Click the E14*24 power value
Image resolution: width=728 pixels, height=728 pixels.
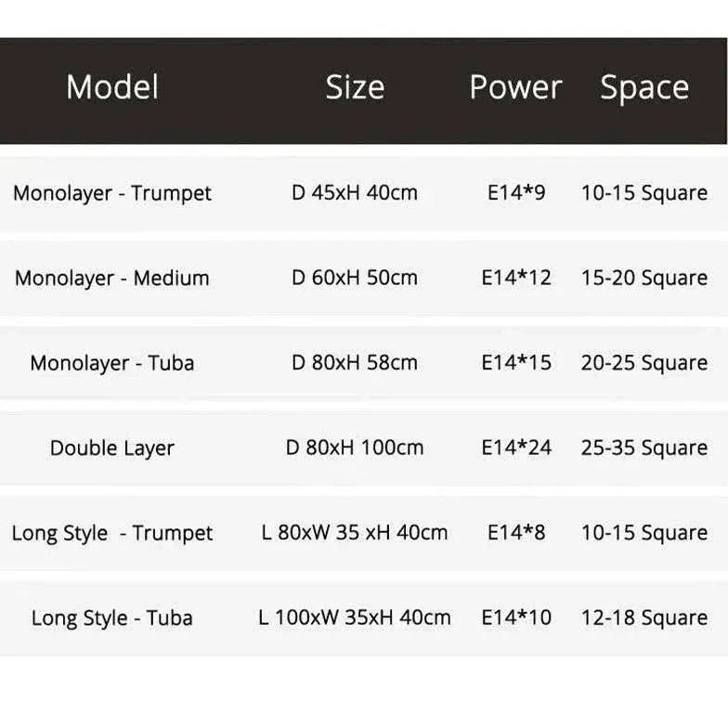pos(516,448)
